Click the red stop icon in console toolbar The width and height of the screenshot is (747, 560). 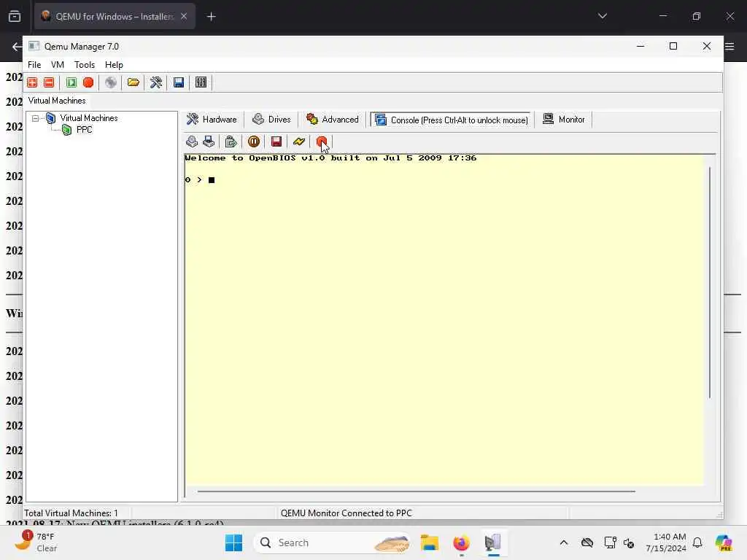click(322, 141)
